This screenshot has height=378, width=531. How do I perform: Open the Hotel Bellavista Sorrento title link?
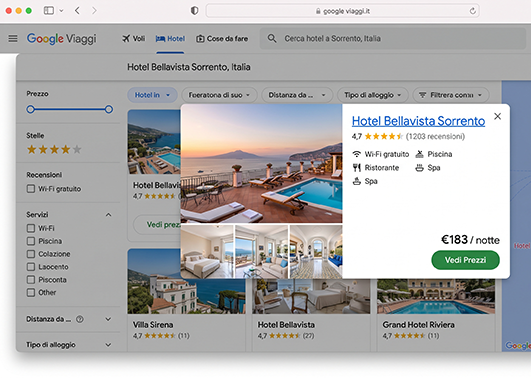pyautogui.click(x=418, y=121)
